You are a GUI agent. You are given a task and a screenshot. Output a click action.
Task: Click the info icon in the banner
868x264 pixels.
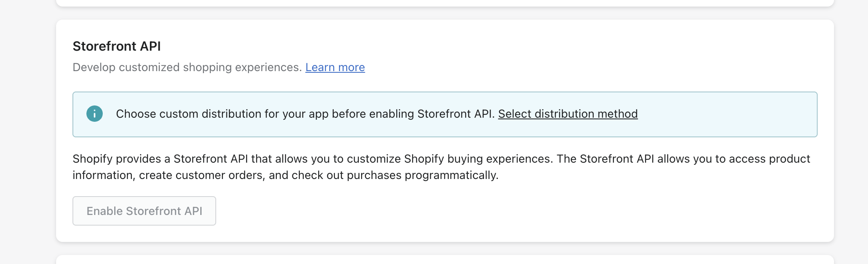coord(94,114)
